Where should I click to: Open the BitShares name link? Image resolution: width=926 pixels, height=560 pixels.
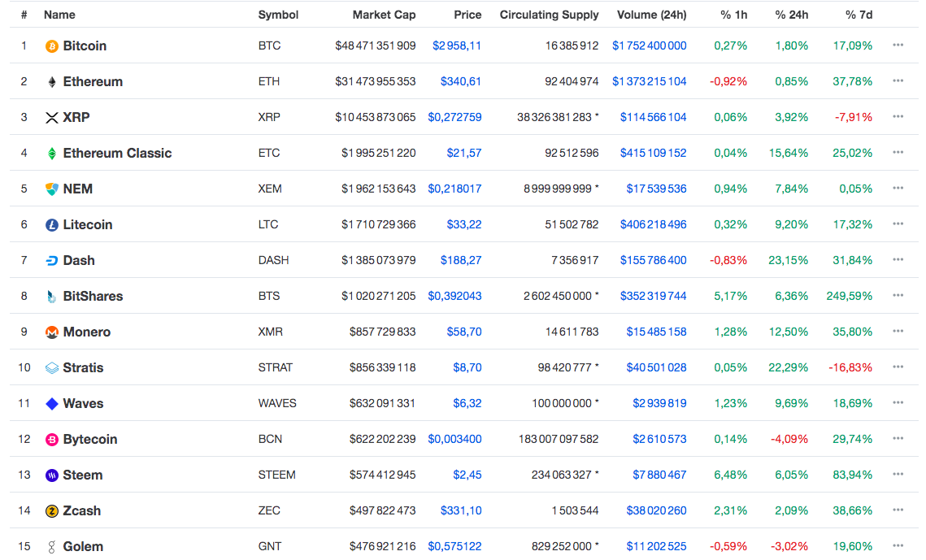pos(93,296)
